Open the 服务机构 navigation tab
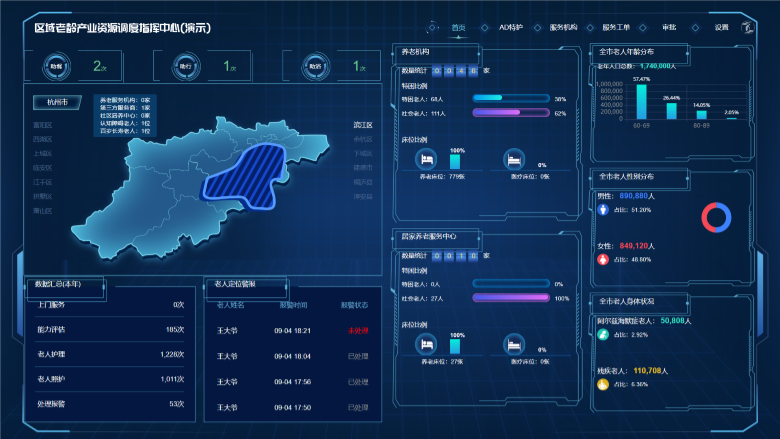This screenshot has width=780, height=439. click(x=563, y=28)
